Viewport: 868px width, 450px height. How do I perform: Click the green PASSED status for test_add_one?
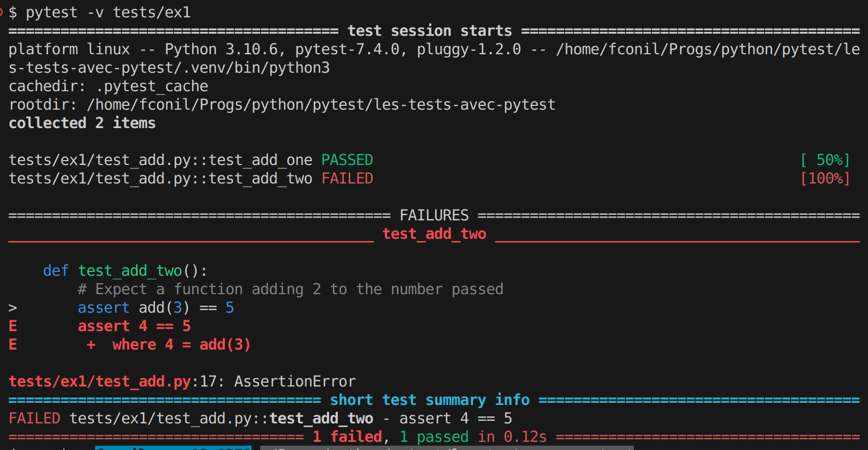coord(347,160)
